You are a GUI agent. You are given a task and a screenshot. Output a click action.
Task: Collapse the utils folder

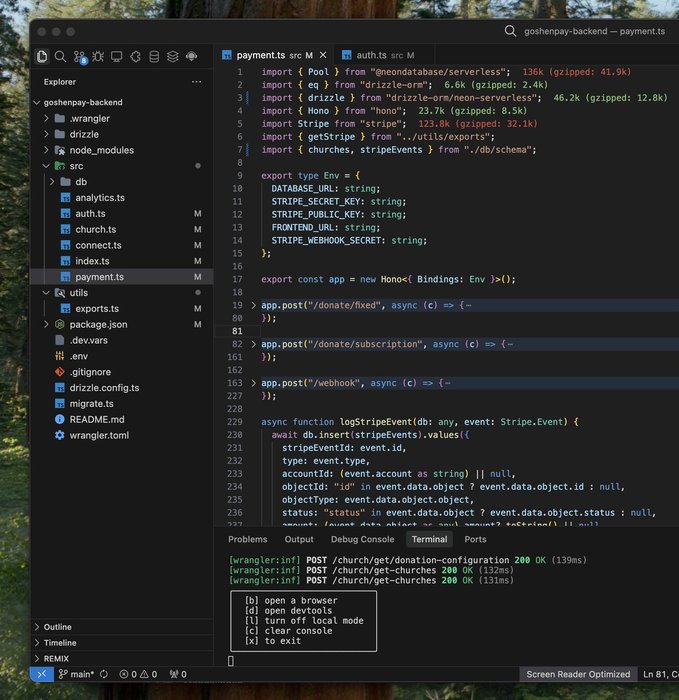click(x=46, y=292)
